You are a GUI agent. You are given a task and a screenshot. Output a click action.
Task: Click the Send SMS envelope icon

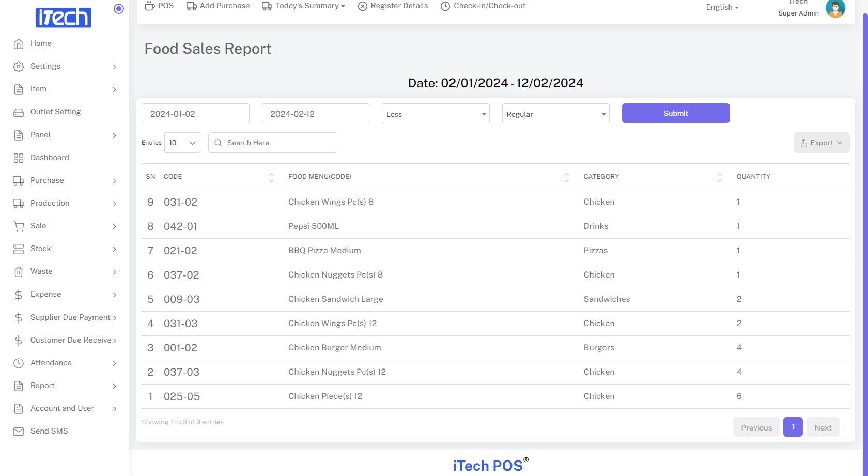click(19, 432)
